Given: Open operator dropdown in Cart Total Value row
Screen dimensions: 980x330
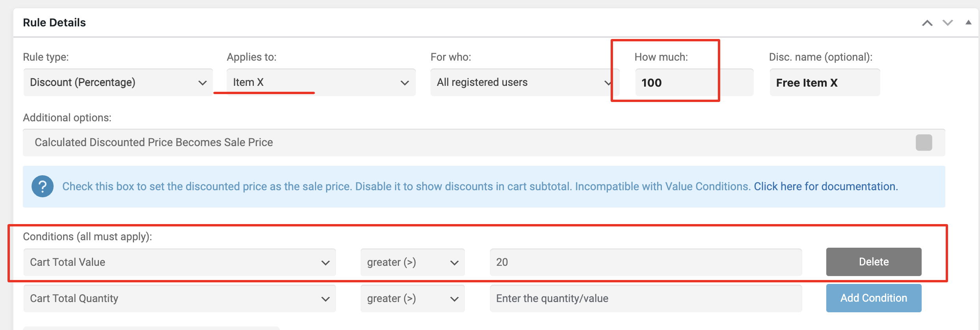Looking at the screenshot, I should click(413, 262).
